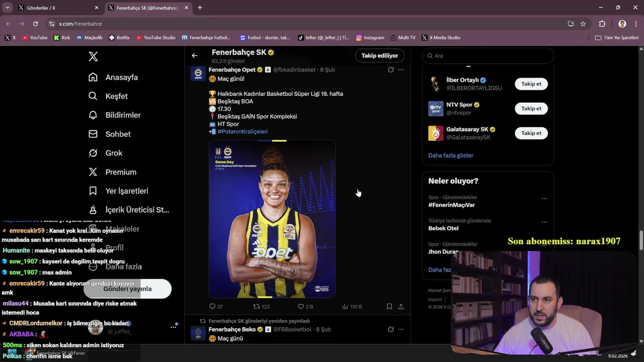Open Keşfet search icon in sidebar
Viewport: 644px width, 362px height.
coord(93,96)
